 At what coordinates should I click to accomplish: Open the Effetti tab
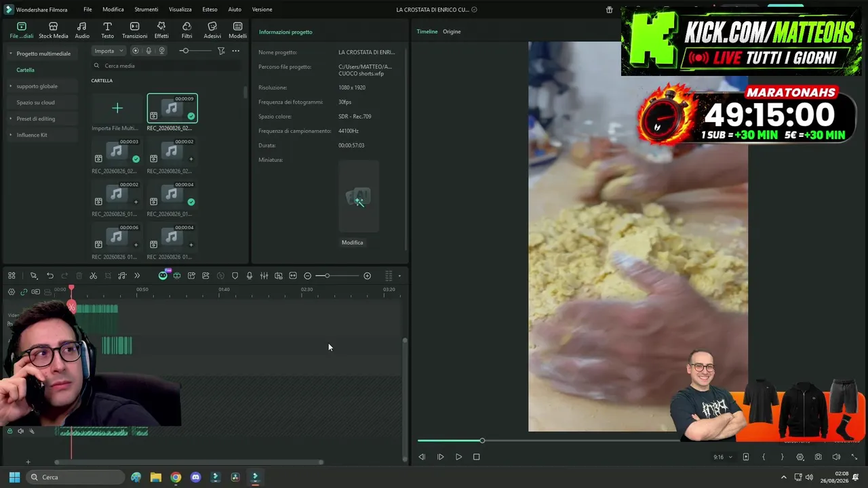tap(161, 30)
